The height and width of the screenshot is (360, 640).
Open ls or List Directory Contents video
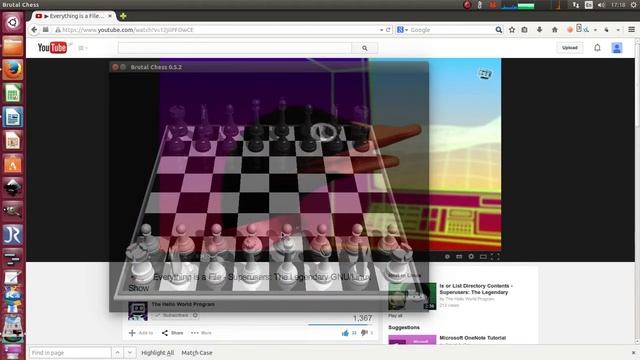pos(476,289)
